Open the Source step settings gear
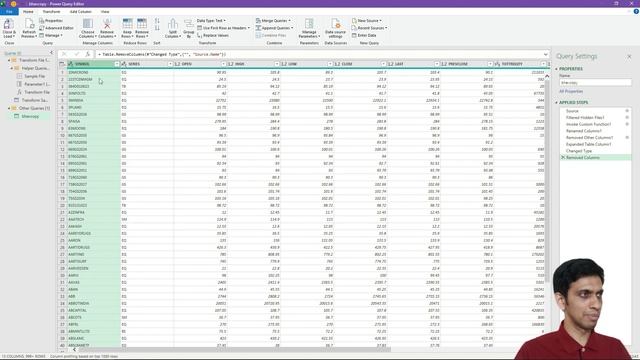This screenshot has height=360, width=640. [627, 111]
